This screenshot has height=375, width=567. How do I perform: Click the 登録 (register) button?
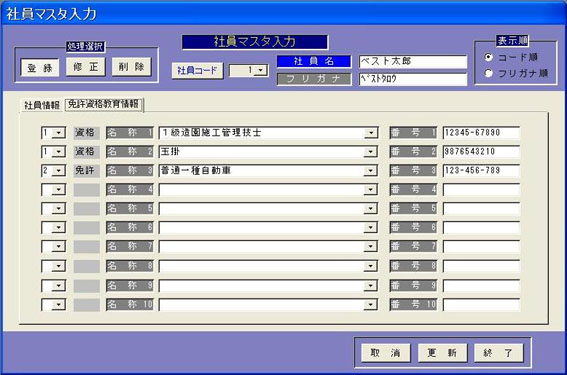click(x=40, y=68)
